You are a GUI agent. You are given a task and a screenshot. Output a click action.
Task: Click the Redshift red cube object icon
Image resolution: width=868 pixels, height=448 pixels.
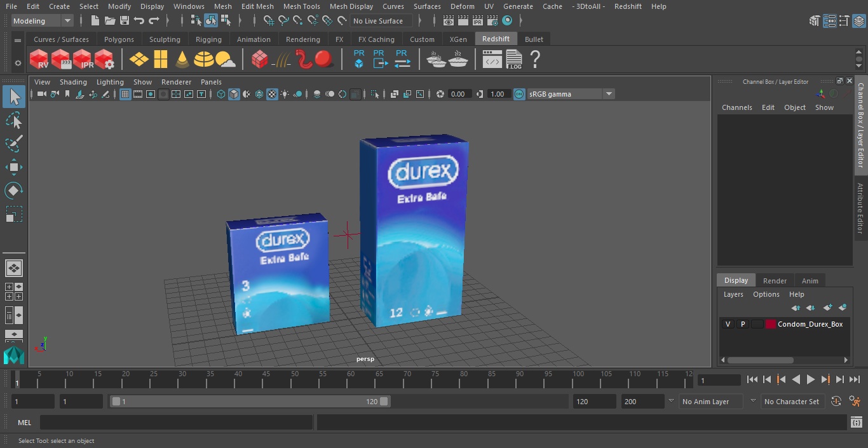point(259,60)
